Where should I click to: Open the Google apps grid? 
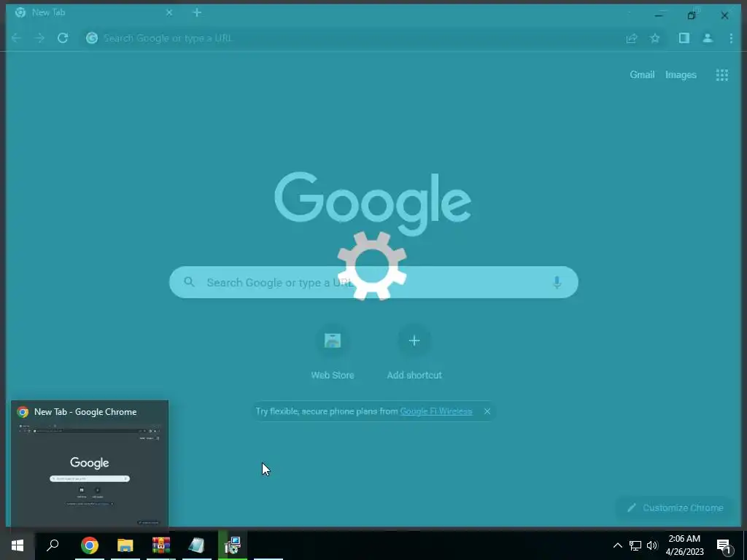pyautogui.click(x=722, y=75)
